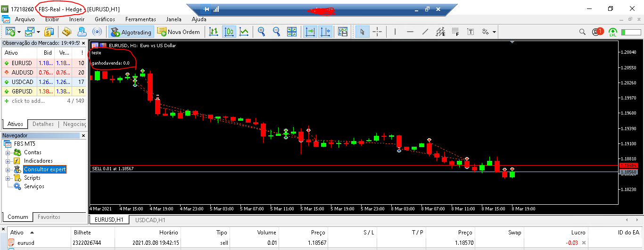Select the vertical line tool
This screenshot has height=250, width=644.
(x=395, y=32)
